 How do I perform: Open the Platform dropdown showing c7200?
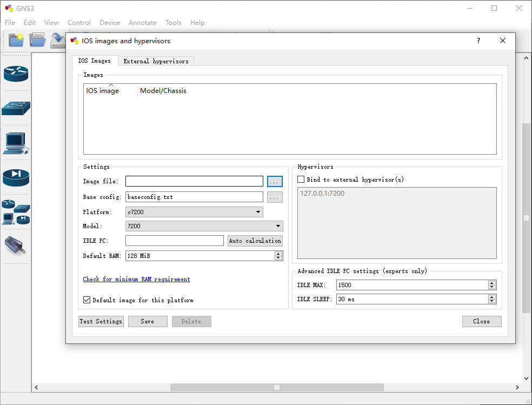click(194, 212)
